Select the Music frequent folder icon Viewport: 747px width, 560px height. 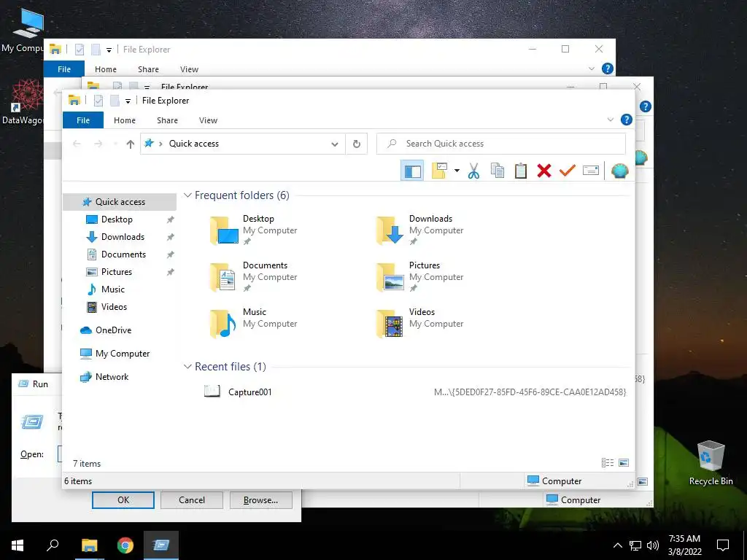[223, 323]
